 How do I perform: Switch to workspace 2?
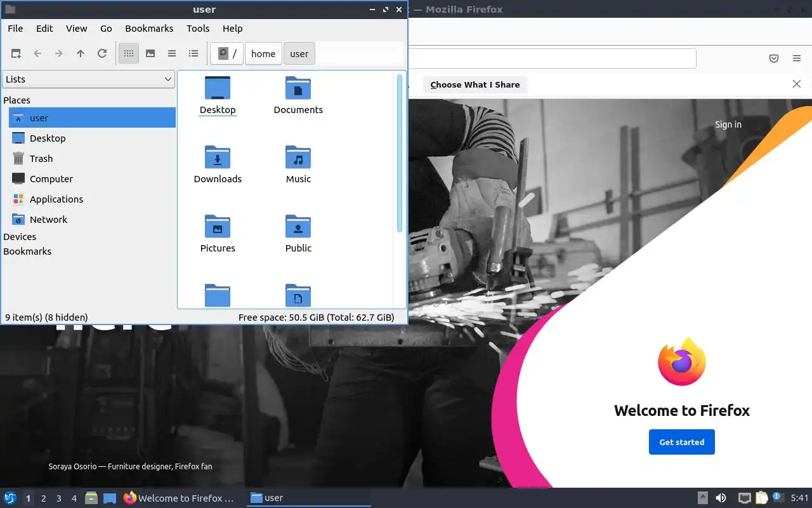(x=43, y=498)
